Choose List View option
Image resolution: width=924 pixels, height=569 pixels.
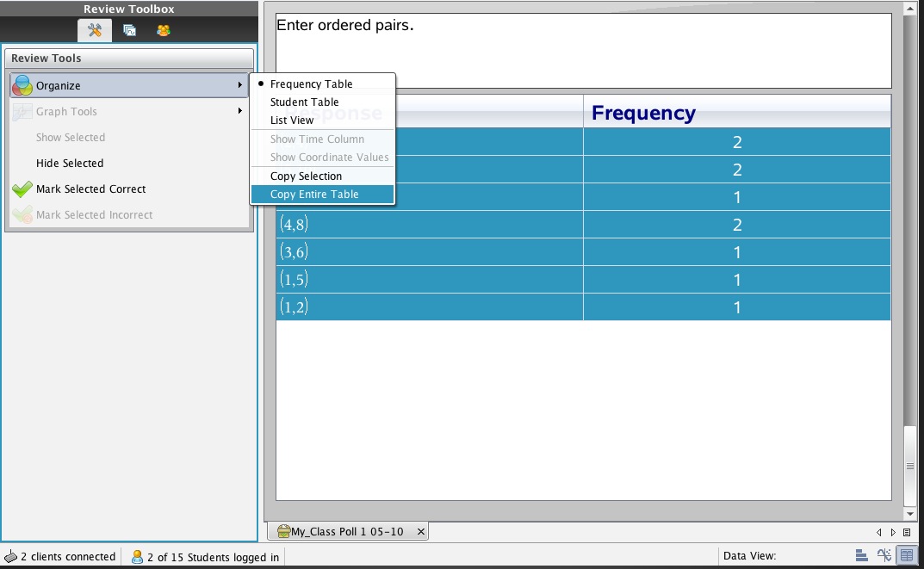pyautogui.click(x=292, y=121)
